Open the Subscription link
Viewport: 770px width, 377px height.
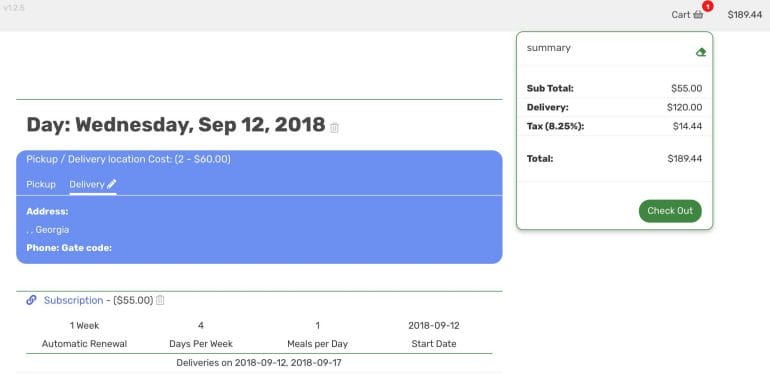73,300
